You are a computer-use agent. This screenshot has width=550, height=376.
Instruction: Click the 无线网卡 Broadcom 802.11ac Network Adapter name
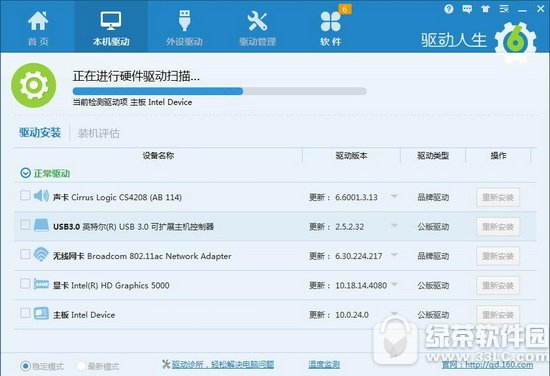(x=142, y=256)
